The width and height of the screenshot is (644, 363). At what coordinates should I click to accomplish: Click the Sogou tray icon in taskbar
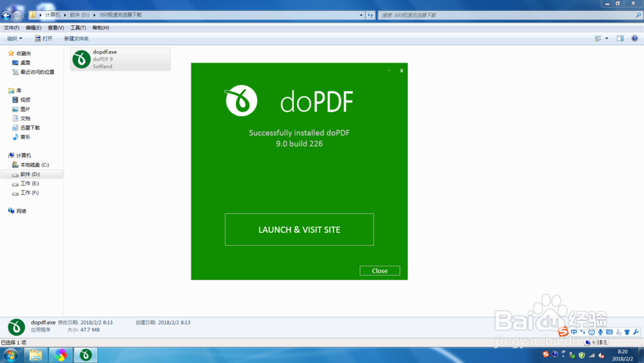[545, 355]
